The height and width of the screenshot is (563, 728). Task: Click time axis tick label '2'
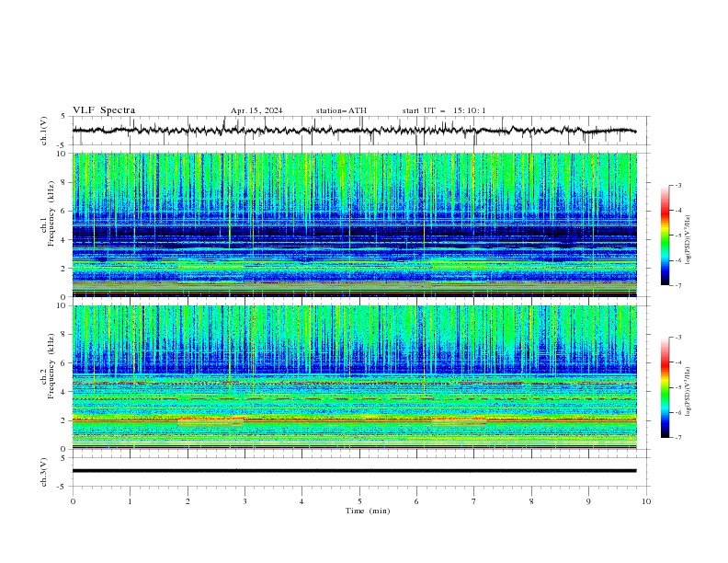click(188, 501)
